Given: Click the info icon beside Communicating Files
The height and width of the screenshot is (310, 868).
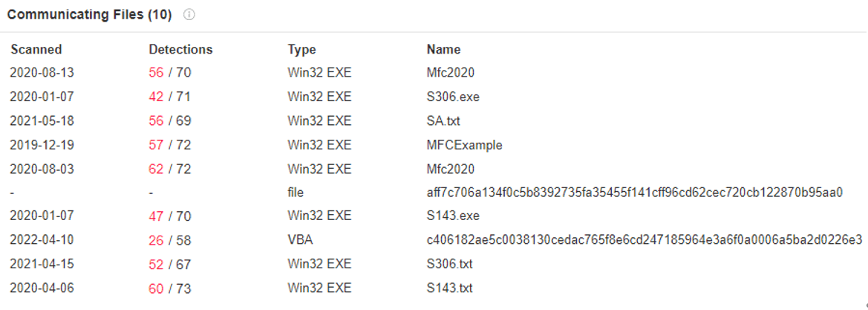Looking at the screenshot, I should coord(189,15).
